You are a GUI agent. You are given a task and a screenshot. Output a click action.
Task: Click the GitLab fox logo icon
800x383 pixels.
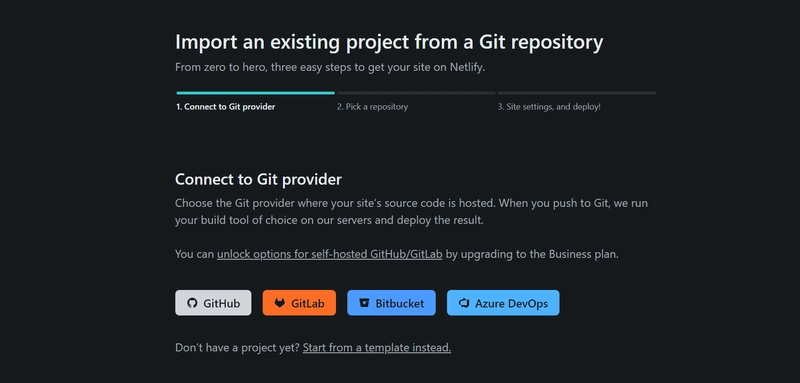(x=280, y=303)
